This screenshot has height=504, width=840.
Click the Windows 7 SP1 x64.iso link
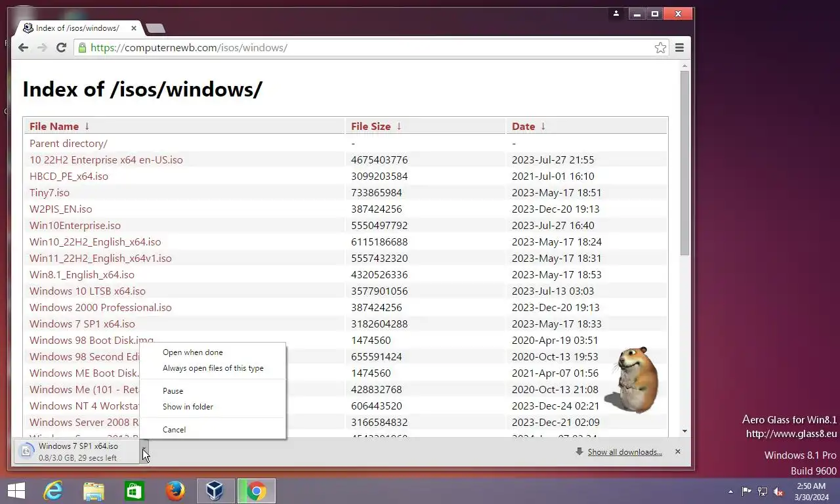pos(82,324)
